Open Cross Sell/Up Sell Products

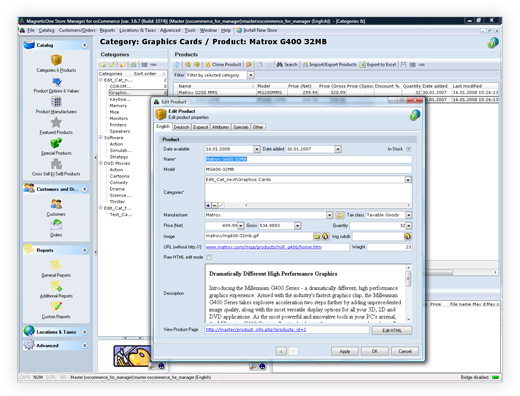coord(56,167)
